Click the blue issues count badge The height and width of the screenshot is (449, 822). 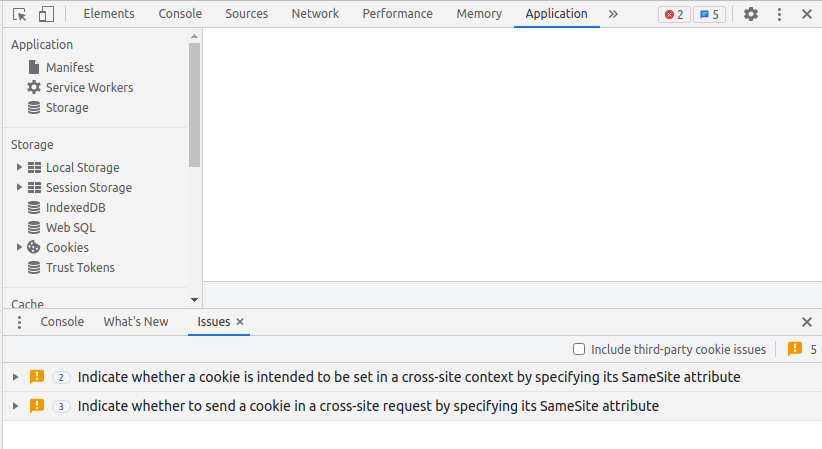tap(709, 14)
